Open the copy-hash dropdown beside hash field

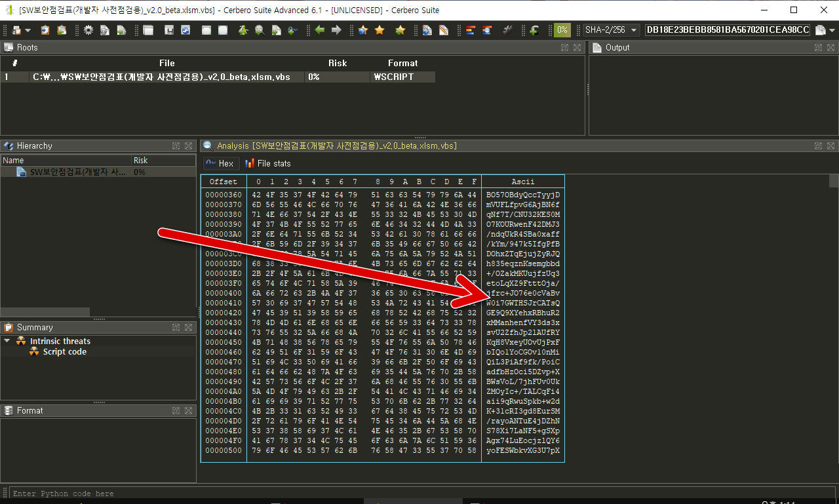click(832, 31)
